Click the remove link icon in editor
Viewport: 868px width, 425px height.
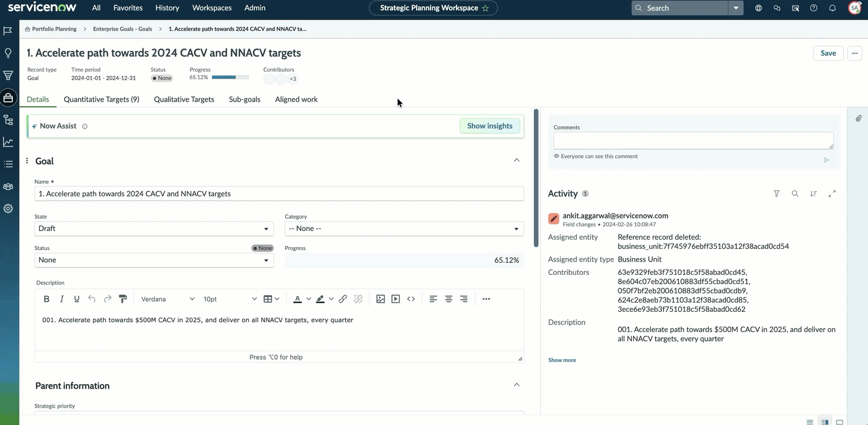click(x=358, y=299)
